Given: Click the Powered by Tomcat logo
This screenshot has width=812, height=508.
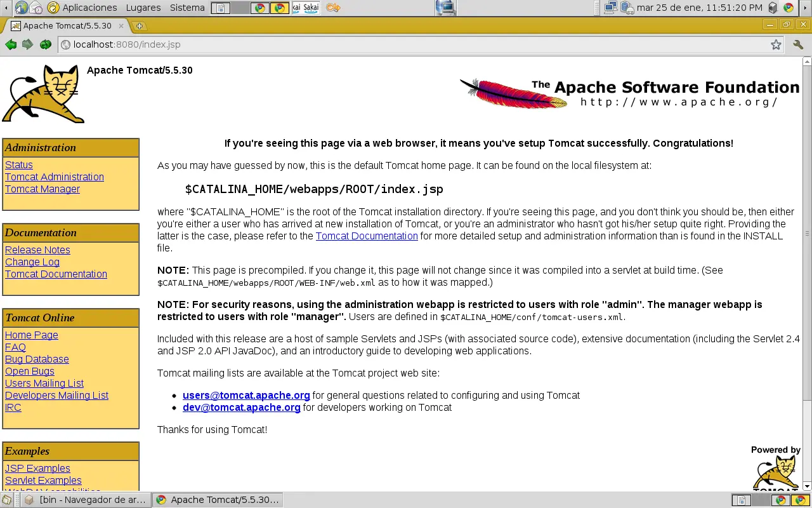Looking at the screenshot, I should point(775,469).
